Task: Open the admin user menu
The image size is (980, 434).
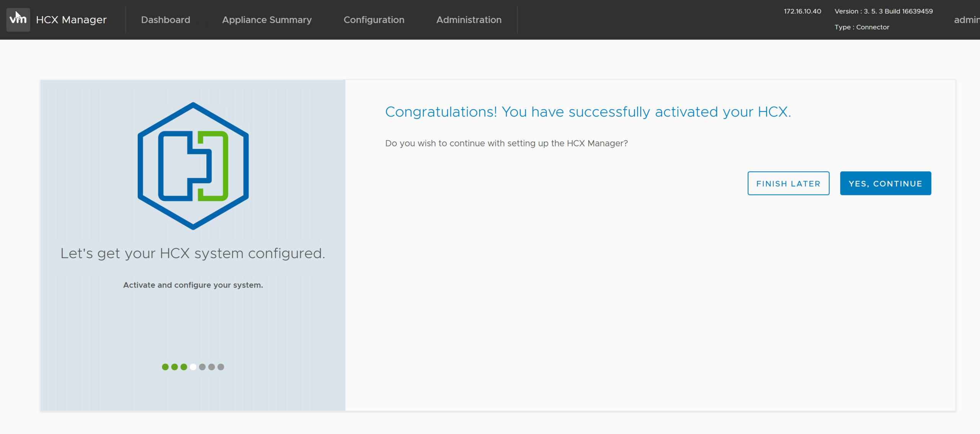Action: pos(966,20)
